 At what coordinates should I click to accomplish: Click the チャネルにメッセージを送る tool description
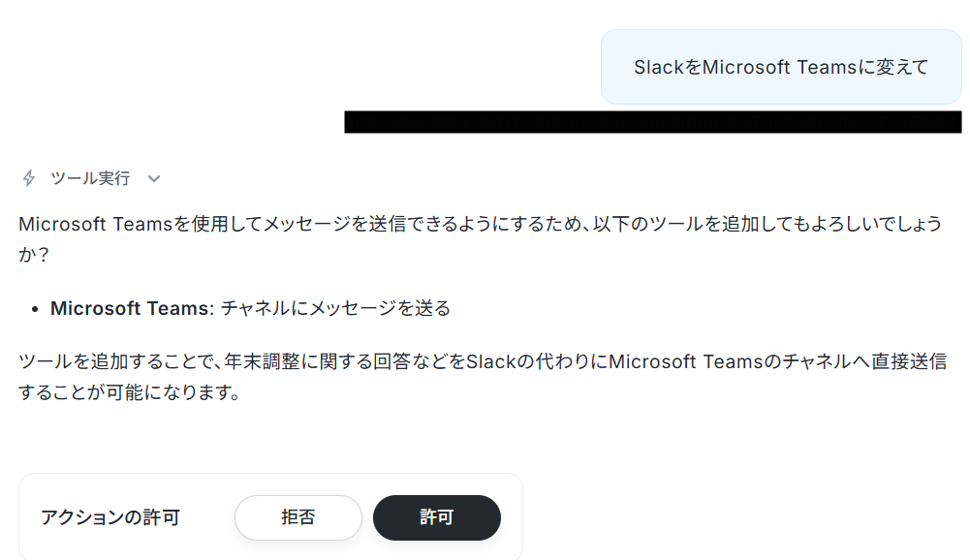click(336, 308)
